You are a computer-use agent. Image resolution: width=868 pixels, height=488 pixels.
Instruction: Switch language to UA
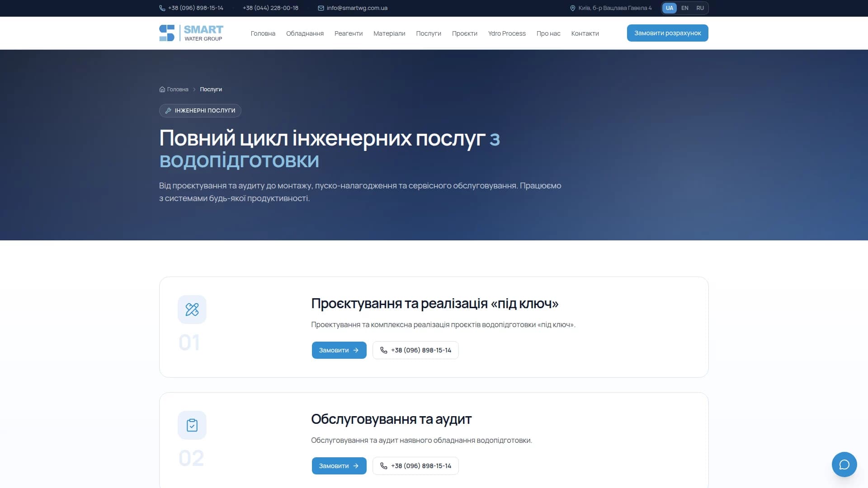click(x=670, y=8)
